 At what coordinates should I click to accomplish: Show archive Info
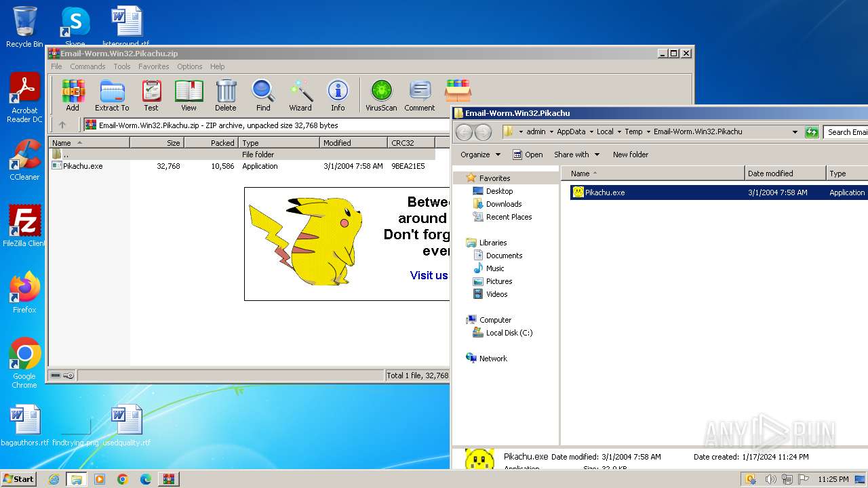(338, 95)
